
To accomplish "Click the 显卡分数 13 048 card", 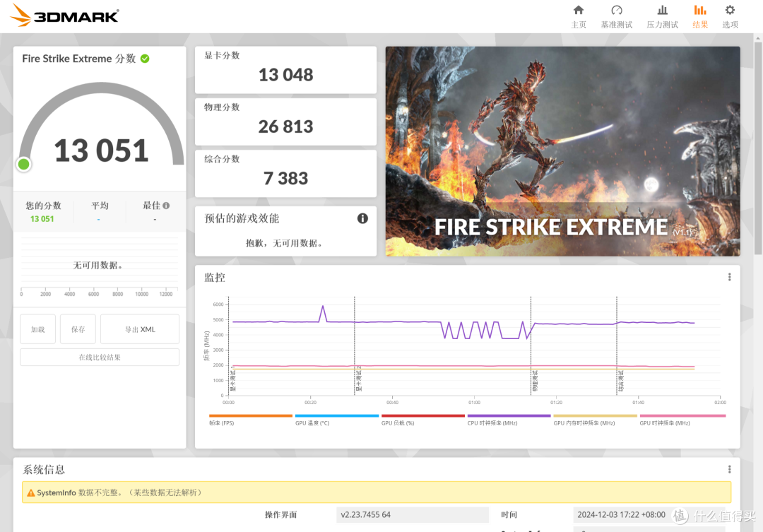I will click(x=285, y=70).
